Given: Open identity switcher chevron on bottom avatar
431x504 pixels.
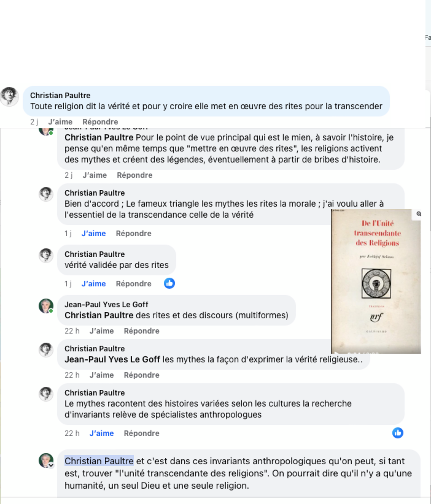Looking at the screenshot, I should coord(51,465).
